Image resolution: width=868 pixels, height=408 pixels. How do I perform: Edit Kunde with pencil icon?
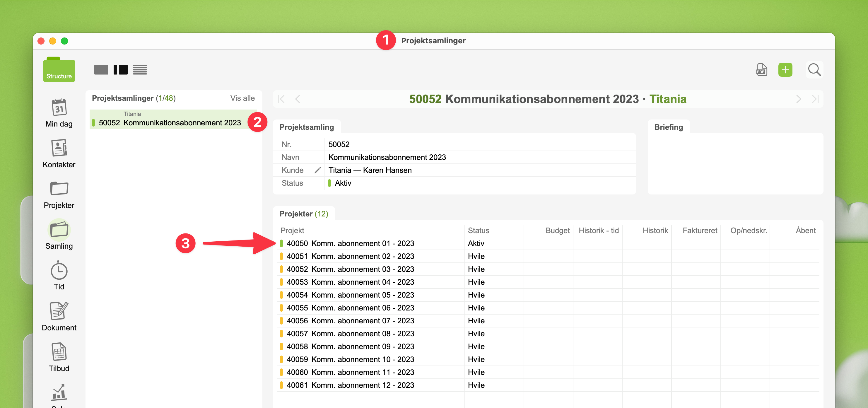click(317, 170)
